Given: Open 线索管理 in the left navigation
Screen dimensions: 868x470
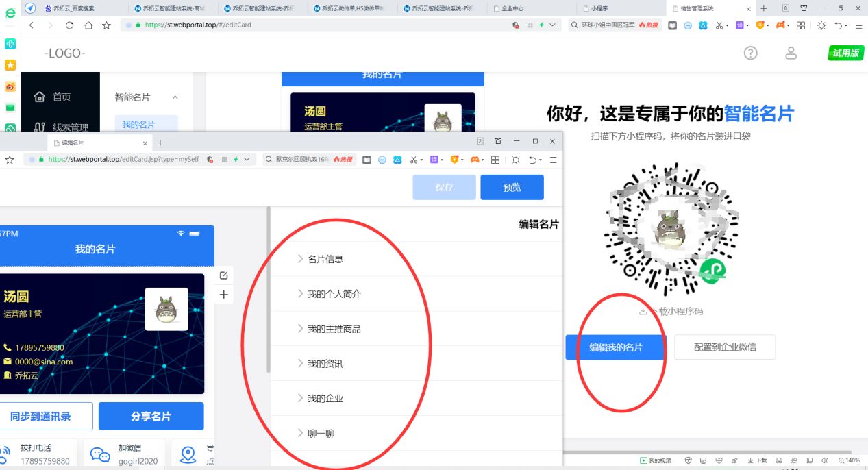Looking at the screenshot, I should (61, 127).
